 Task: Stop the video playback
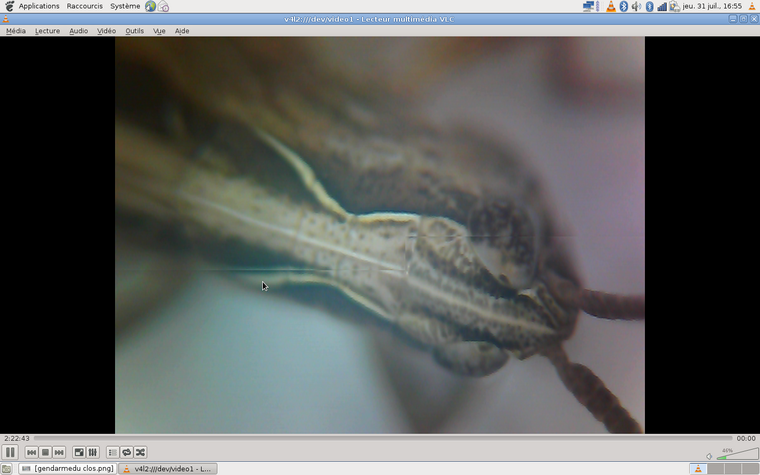[45, 452]
